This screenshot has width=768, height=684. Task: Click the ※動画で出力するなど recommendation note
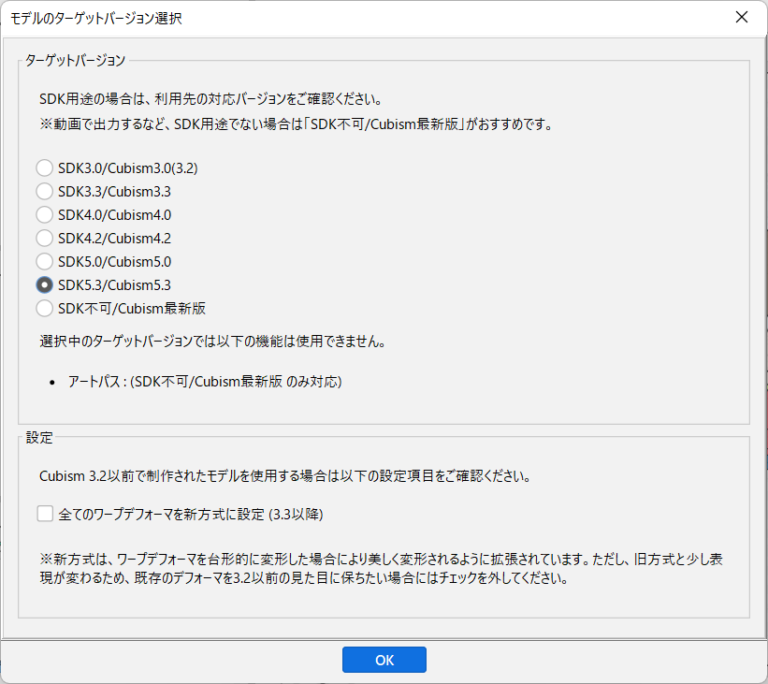click(288, 125)
